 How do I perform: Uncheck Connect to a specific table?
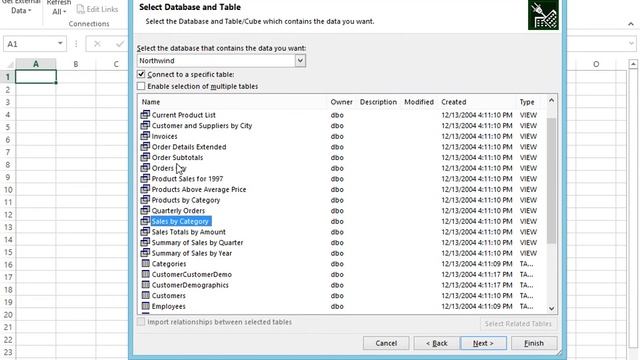pyautogui.click(x=141, y=74)
